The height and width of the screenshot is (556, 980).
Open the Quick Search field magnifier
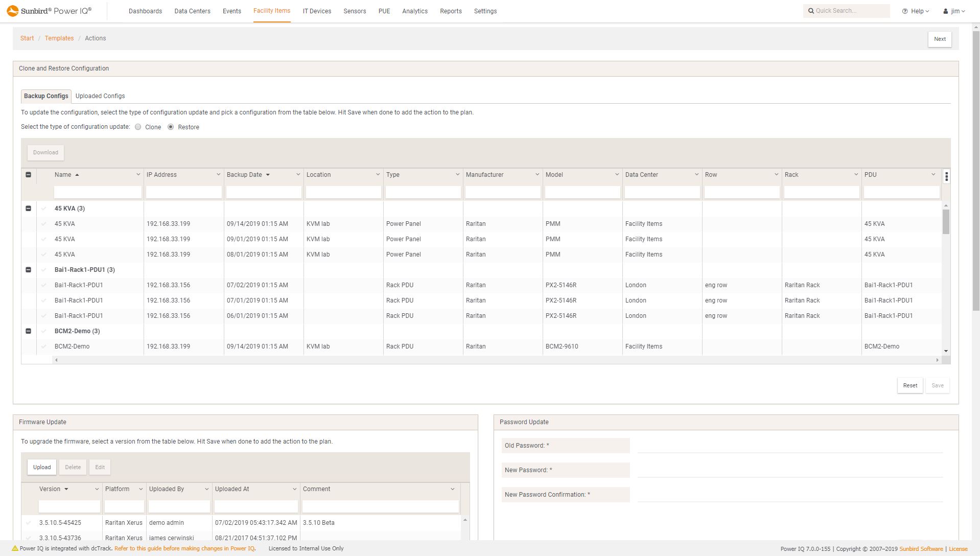[811, 10]
